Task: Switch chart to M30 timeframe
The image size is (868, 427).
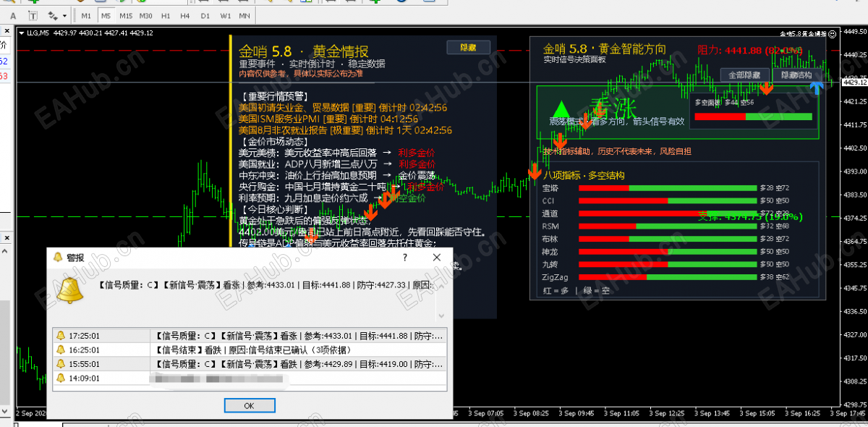Action: pos(146,15)
